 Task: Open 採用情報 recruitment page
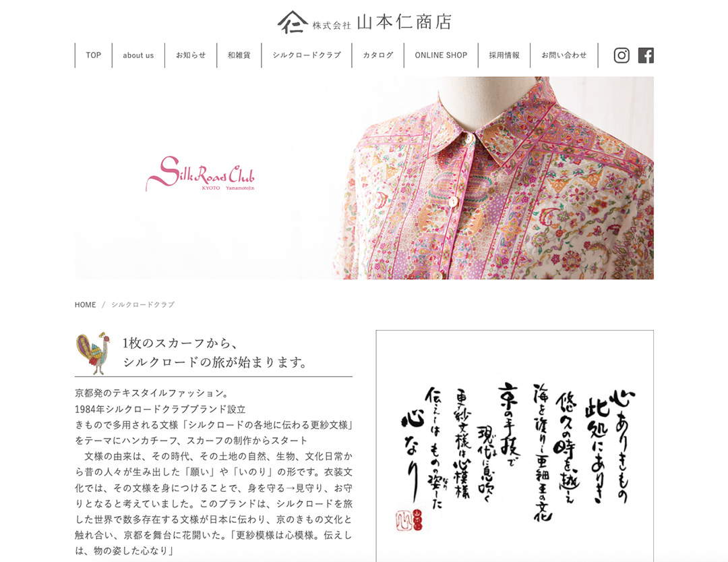[504, 55]
